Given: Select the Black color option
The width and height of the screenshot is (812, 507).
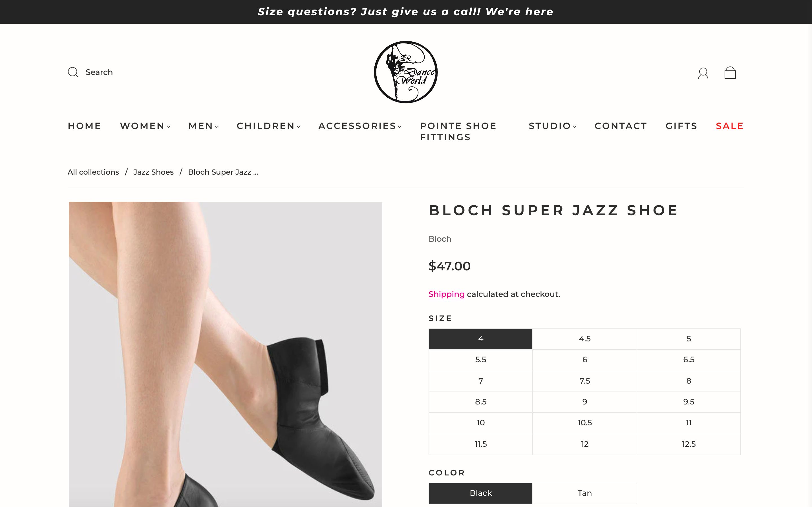Looking at the screenshot, I should 480,493.
